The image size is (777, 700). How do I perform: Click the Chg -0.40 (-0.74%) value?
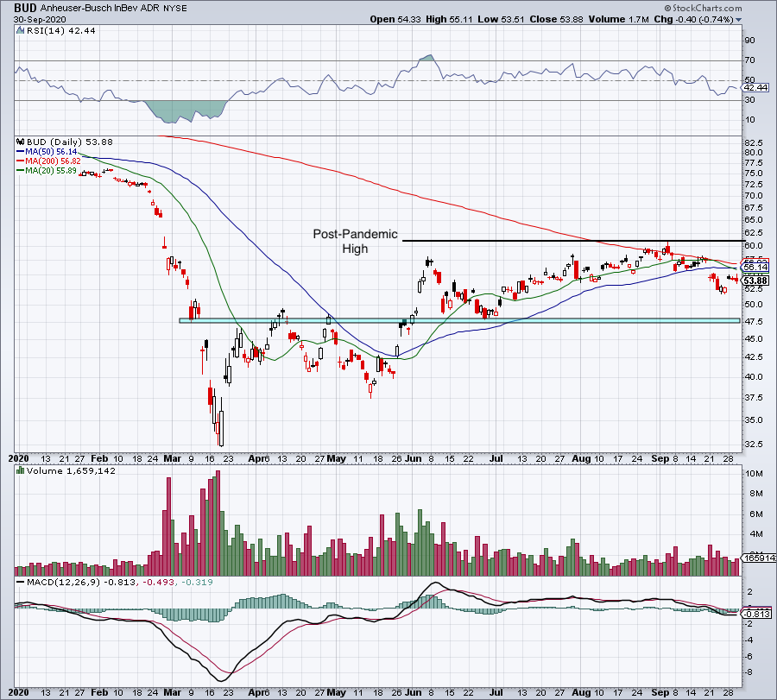[x=694, y=19]
